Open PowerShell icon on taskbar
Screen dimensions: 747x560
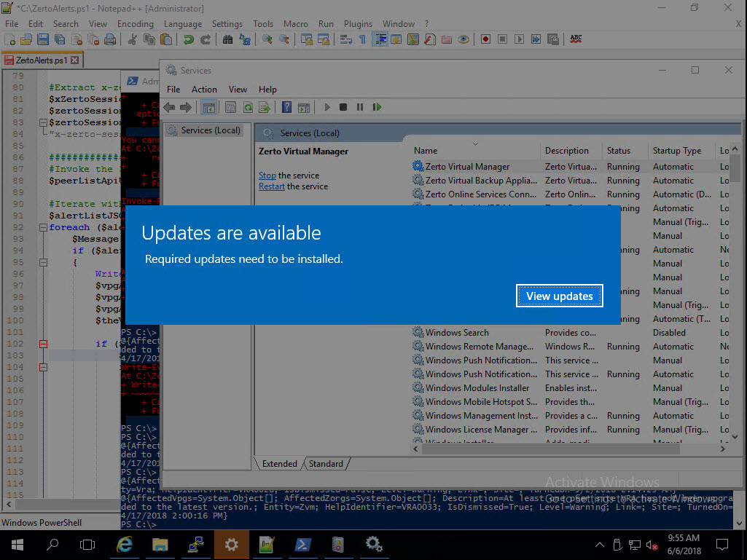[302, 545]
